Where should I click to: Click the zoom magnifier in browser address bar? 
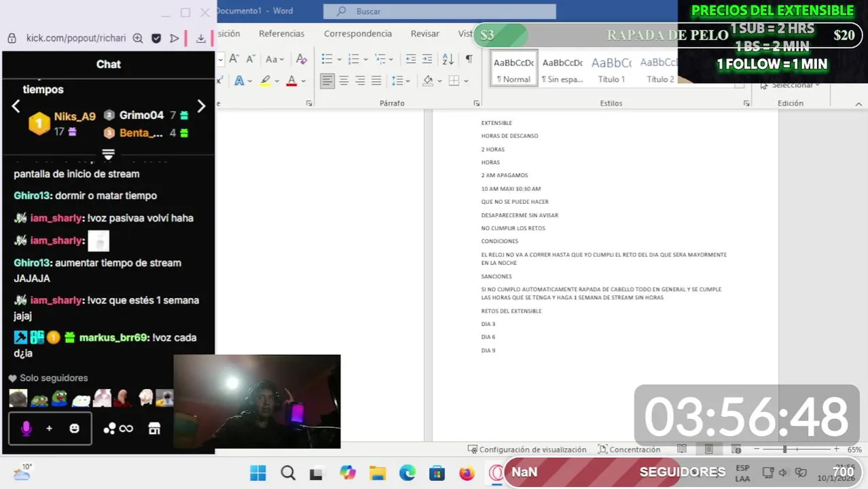pyautogui.click(x=138, y=39)
